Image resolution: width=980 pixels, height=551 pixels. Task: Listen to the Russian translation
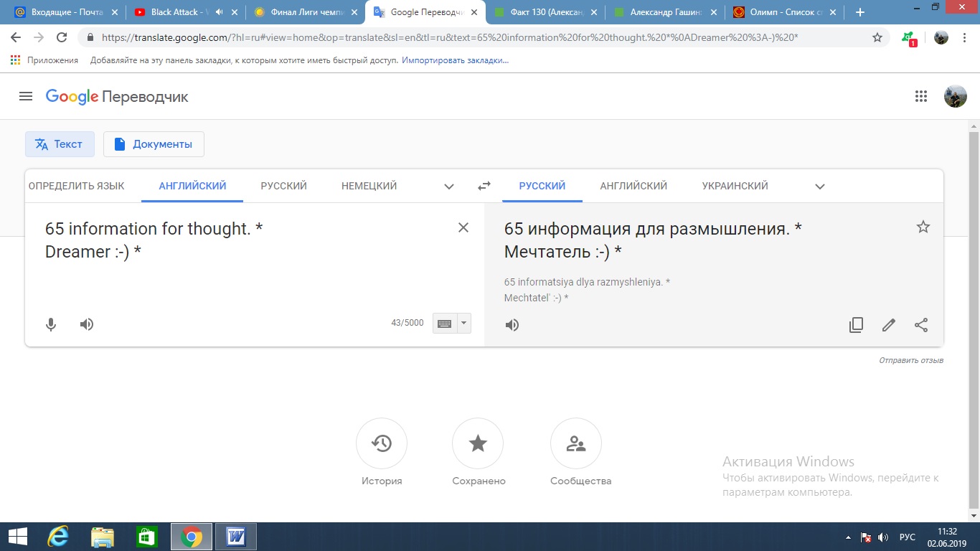512,325
